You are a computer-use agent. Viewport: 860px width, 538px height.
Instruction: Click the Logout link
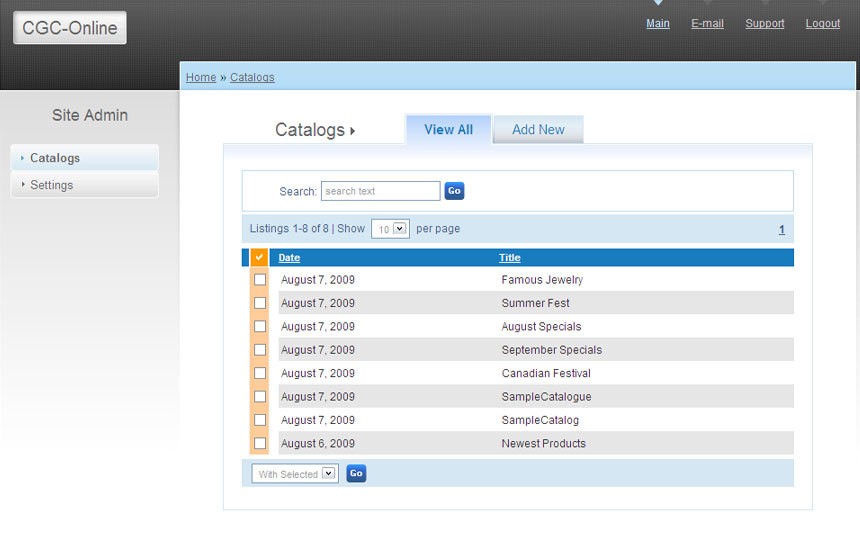coord(823,24)
